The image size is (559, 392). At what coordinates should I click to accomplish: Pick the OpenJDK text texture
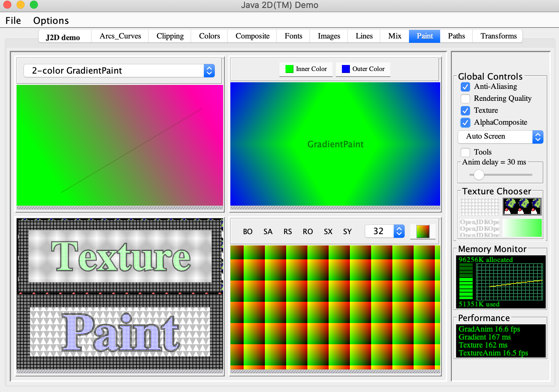coord(480,228)
